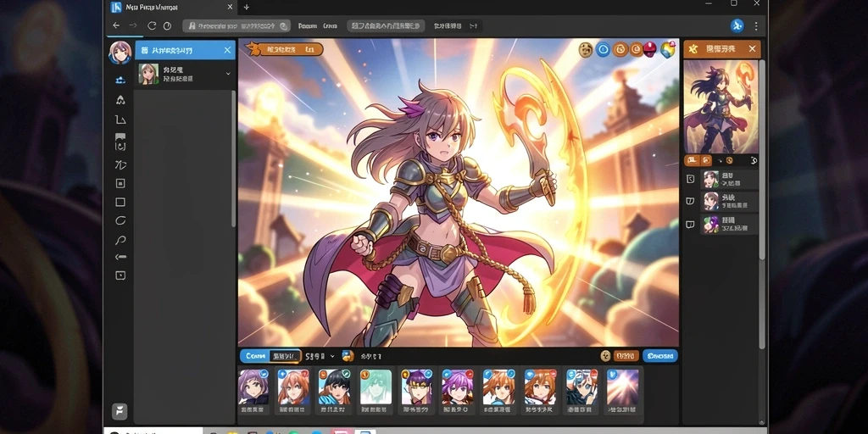Select the empty rectangle tool in left sidebar
Image resolution: width=868 pixels, height=434 pixels.
click(120, 202)
